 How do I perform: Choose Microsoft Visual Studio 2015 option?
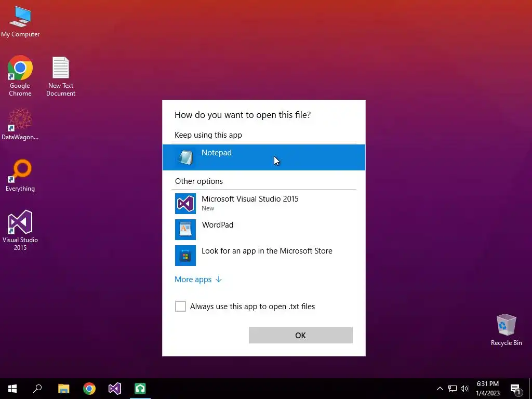[263, 204]
